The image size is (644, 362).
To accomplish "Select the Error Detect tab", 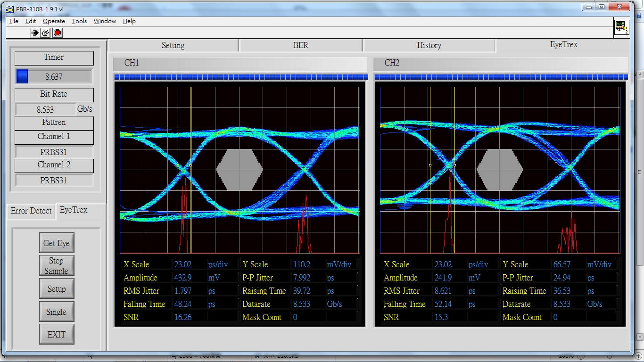I will point(31,211).
